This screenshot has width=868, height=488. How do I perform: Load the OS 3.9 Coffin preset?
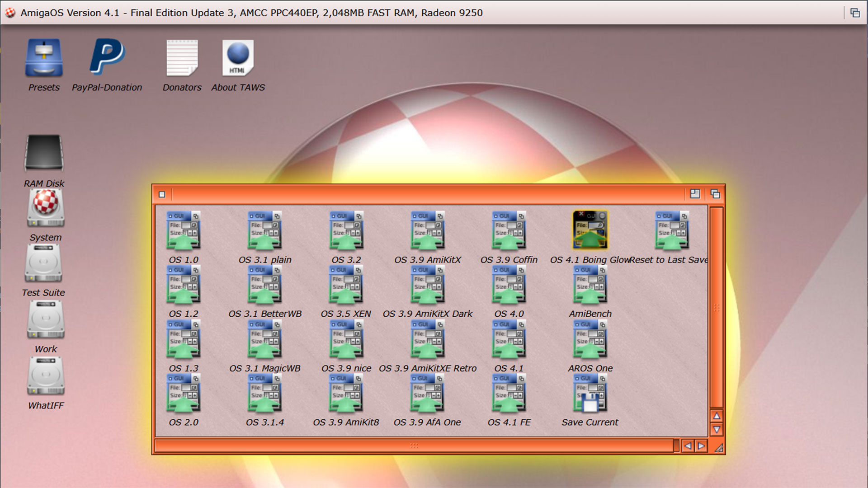pyautogui.click(x=508, y=230)
